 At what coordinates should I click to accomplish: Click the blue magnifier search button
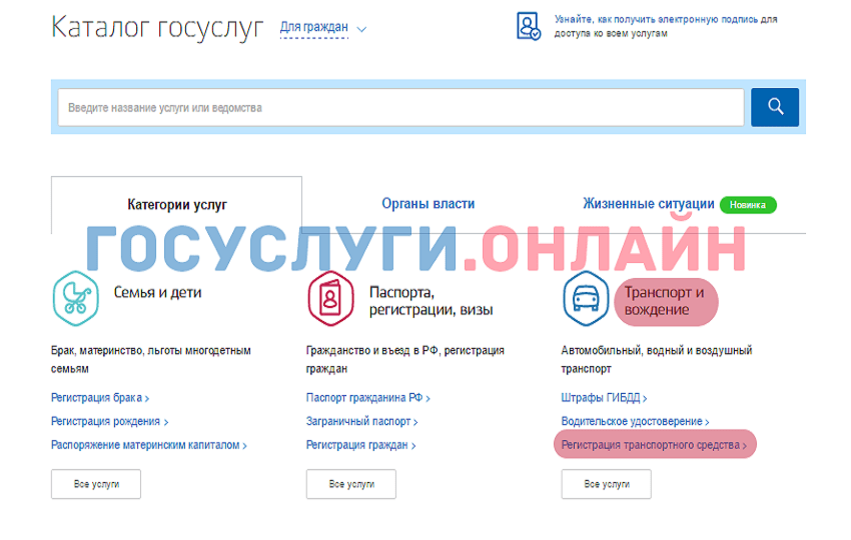(774, 107)
